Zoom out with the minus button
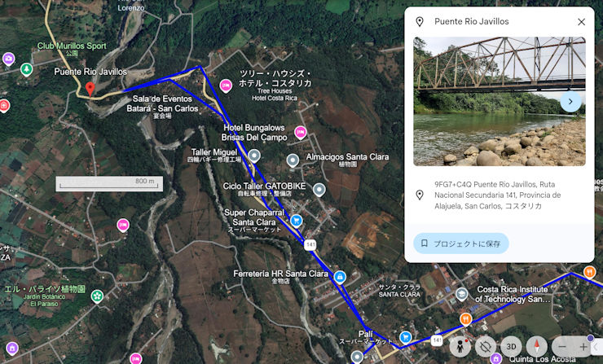Screen dimensions: 603x364 (x=562, y=347)
